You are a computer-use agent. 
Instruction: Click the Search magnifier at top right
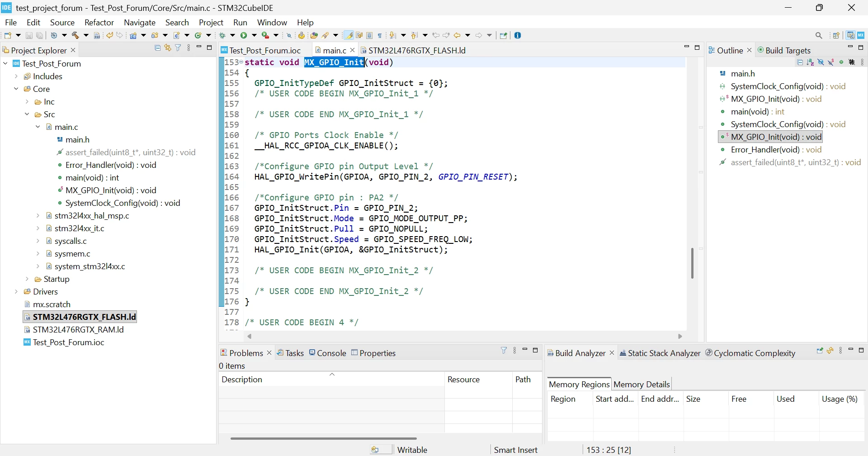(819, 35)
